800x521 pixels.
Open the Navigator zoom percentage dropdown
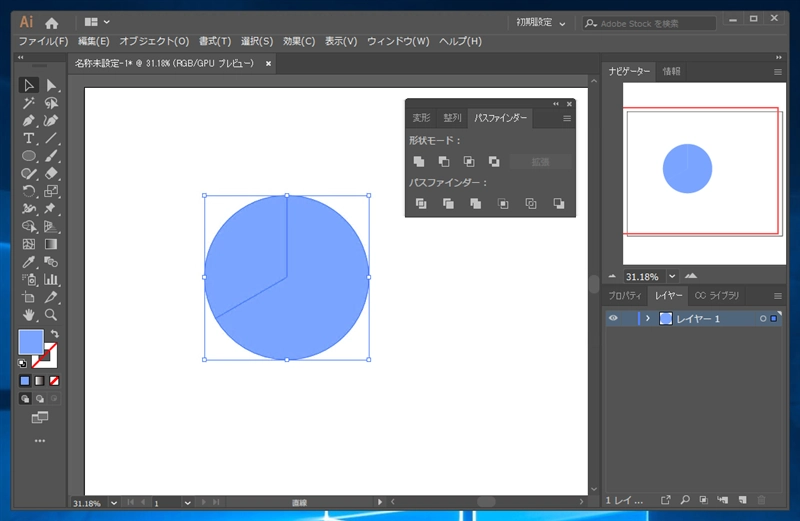(672, 277)
